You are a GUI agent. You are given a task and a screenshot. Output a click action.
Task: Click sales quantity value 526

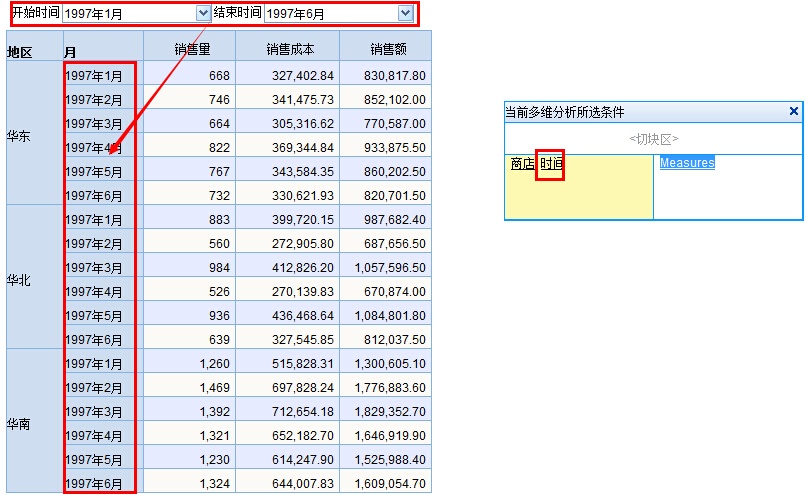tap(219, 291)
